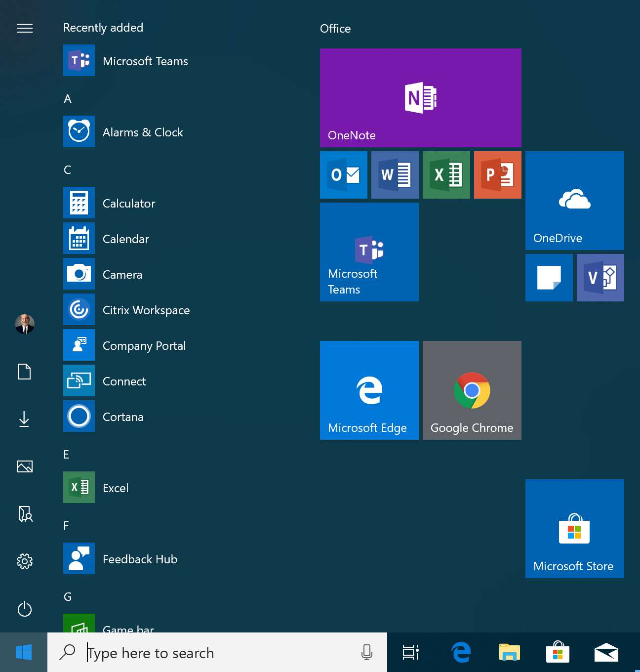Open Feedback Hub icon
The width and height of the screenshot is (640, 672).
tap(79, 558)
